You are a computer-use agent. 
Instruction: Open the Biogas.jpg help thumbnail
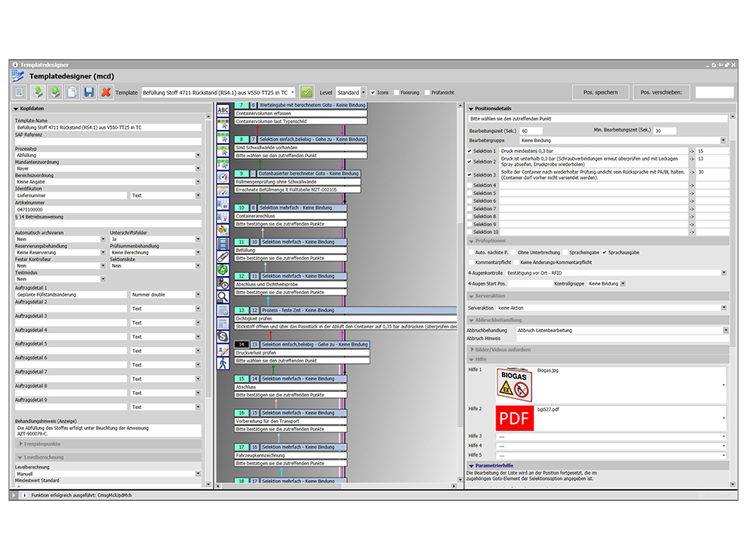click(514, 385)
